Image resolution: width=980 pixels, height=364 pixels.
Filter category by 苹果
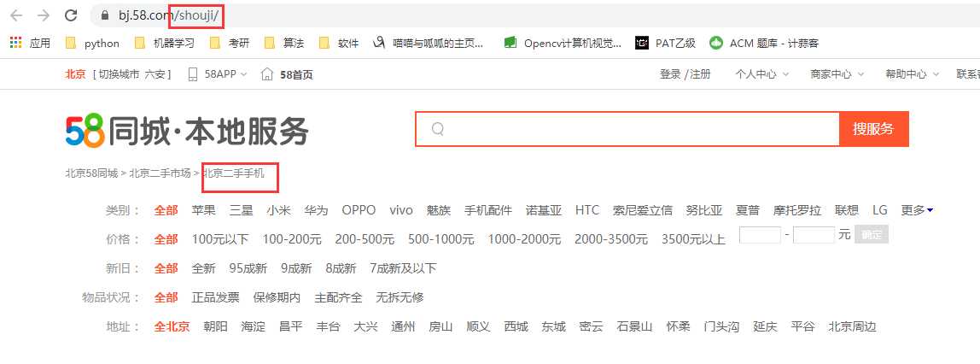coord(204,210)
